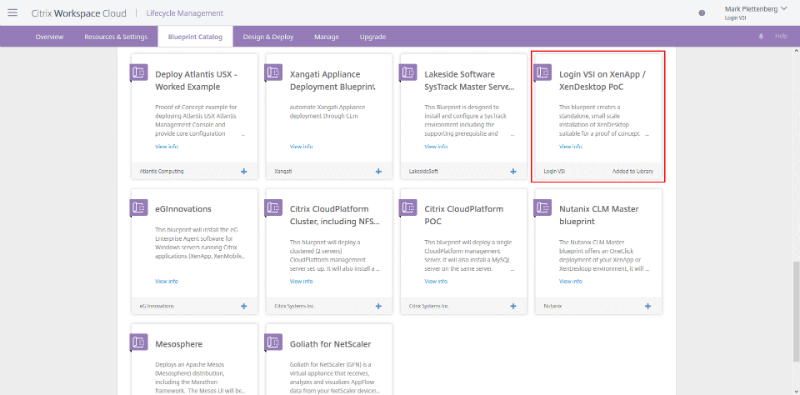Click the Deploy Atlantis USX - Worked Example title
The height and width of the screenshot is (395, 800).
pos(196,81)
